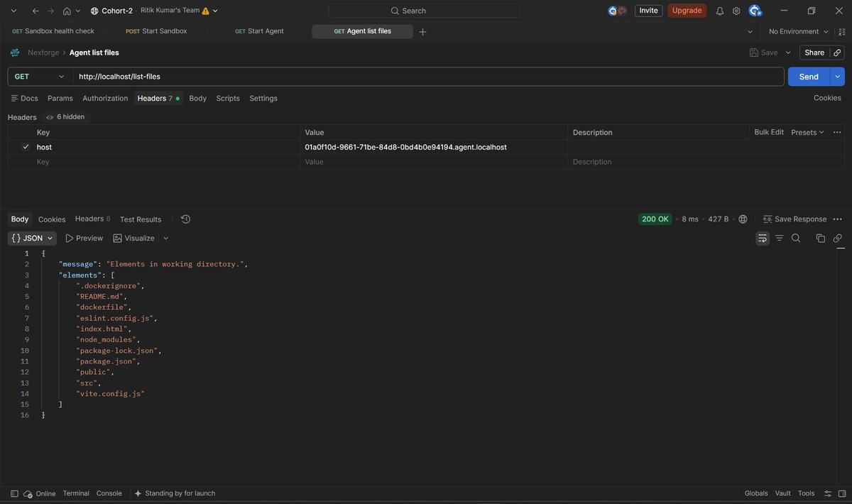Open the Scripts tab
The image size is (852, 504).
(228, 99)
